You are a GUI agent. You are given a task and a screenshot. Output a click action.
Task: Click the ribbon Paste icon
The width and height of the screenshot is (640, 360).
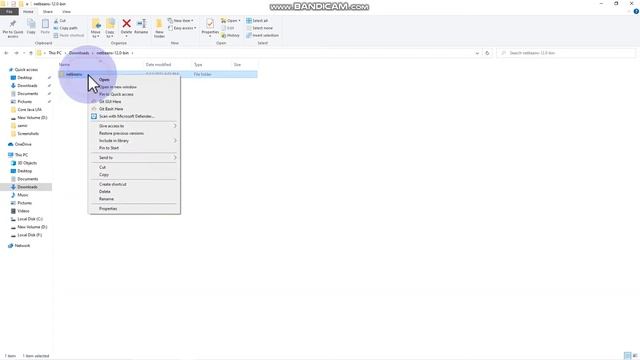[x=45, y=27]
